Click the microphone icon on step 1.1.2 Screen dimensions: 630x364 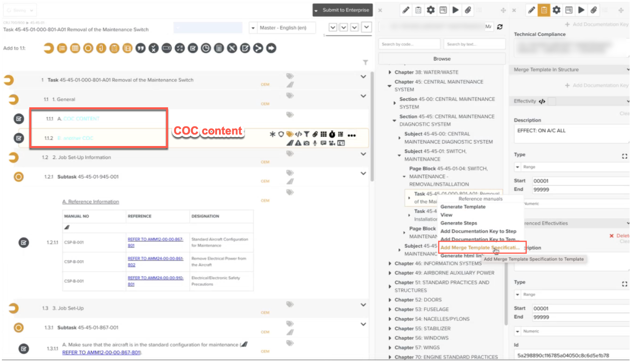pos(315,143)
